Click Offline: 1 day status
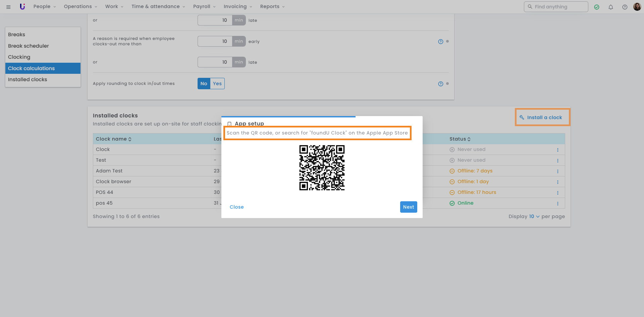Screen dimensions: 644x317 (469, 181)
